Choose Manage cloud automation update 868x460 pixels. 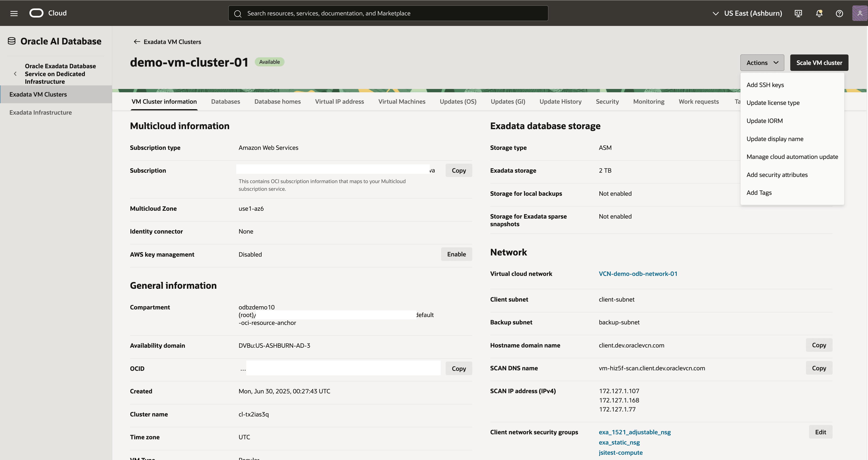coord(792,157)
